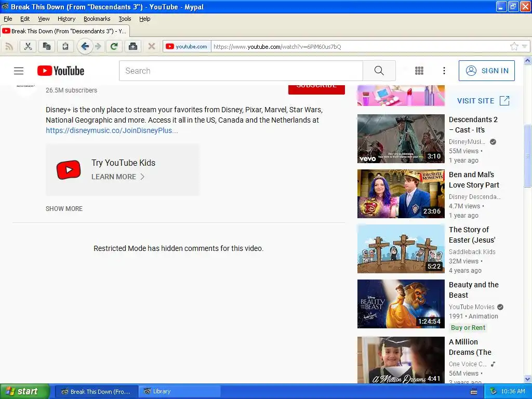Switch to the Library taskbar window
This screenshot has height=399, width=532.
(x=180, y=391)
